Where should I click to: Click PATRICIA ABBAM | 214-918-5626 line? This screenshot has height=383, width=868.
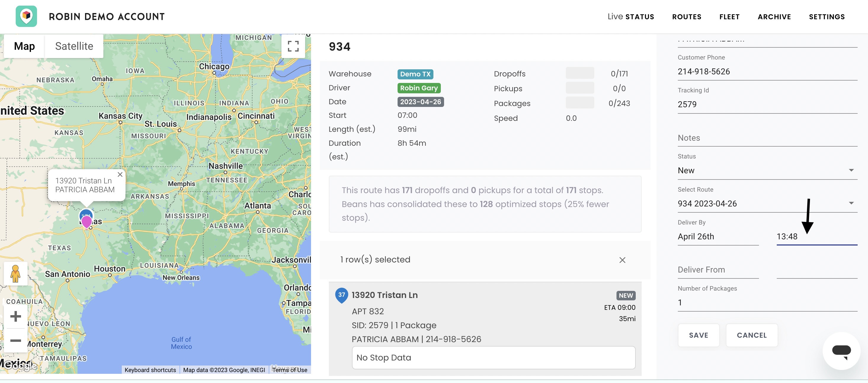click(x=416, y=339)
